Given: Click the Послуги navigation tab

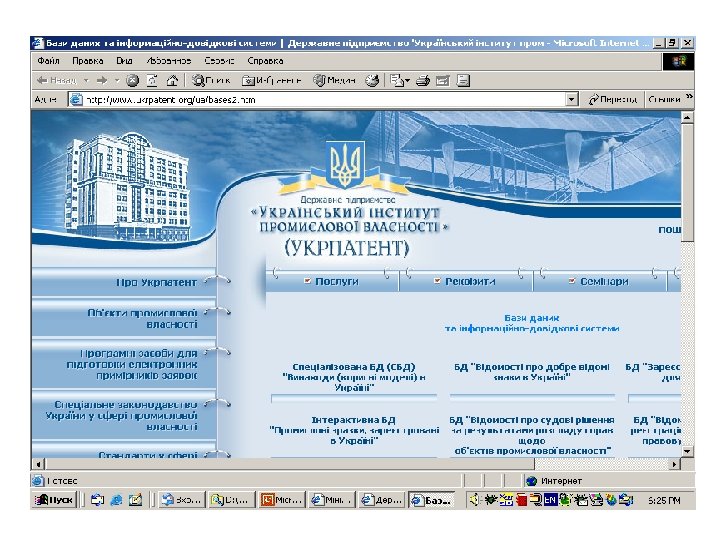Looking at the screenshot, I should [332, 281].
